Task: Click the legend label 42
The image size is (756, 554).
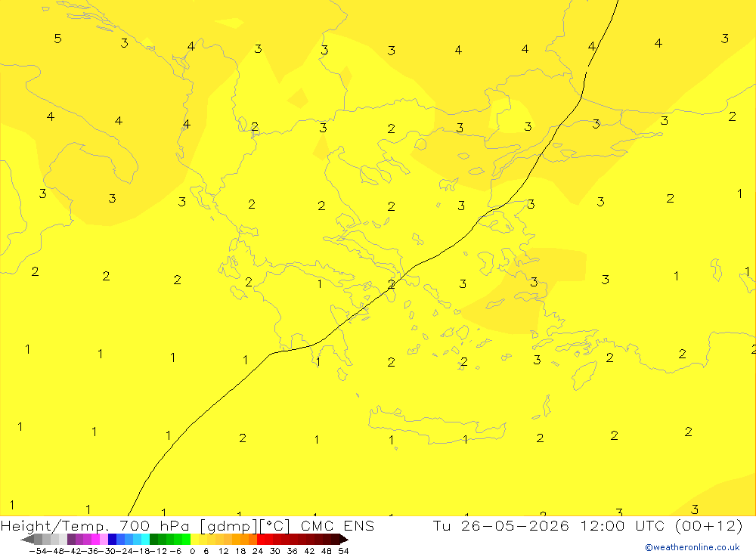Action: tap(309, 551)
